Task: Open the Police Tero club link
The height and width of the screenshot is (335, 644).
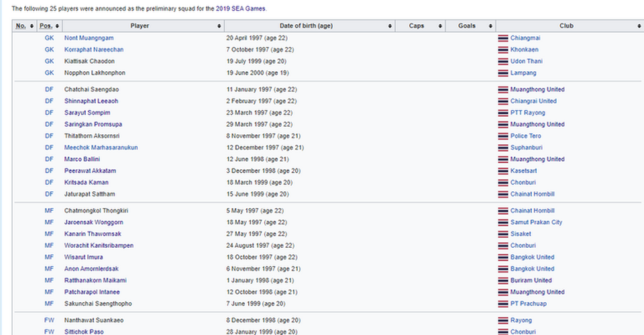Action: pos(526,136)
